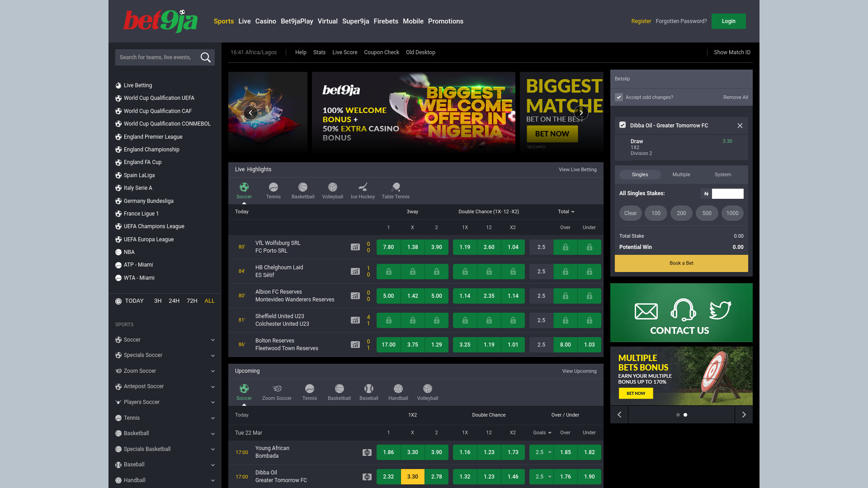Go to previous promo banner slide

pos(250,113)
